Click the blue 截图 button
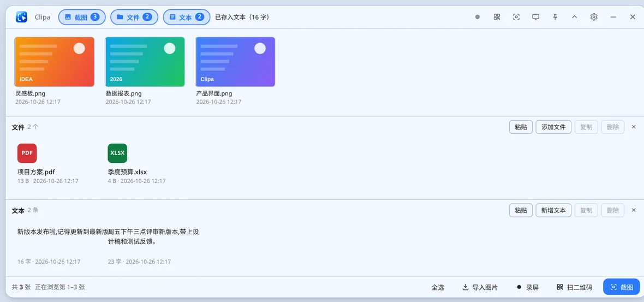This screenshot has height=302, width=644. 622,287
